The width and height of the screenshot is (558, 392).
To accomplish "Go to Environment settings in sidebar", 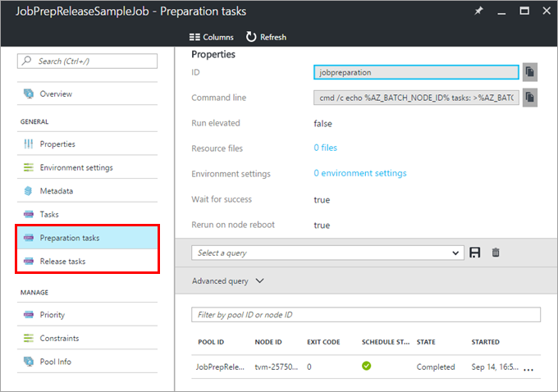I will click(75, 167).
